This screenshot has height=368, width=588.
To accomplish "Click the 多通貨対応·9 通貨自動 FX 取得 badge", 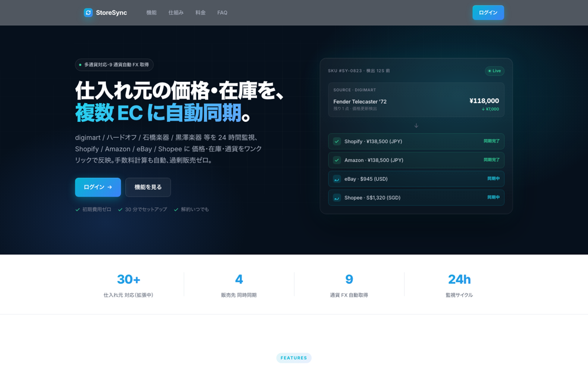I will (x=115, y=65).
